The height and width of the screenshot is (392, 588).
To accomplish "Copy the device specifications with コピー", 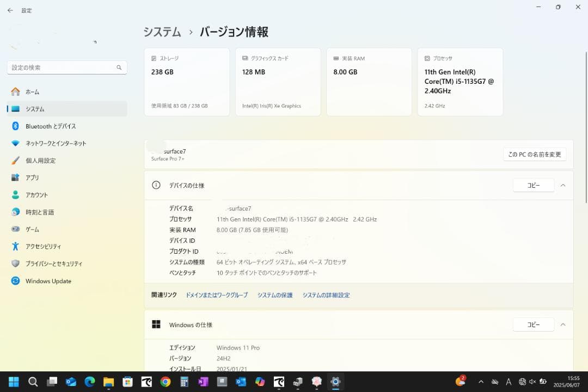I will (x=533, y=185).
